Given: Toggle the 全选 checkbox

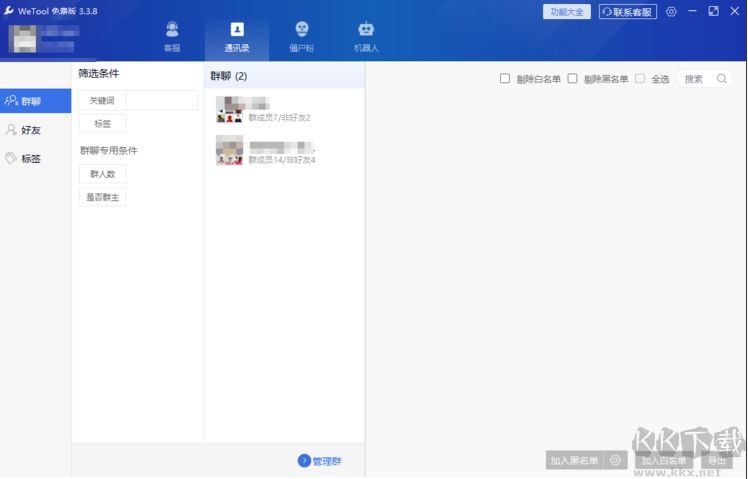Looking at the screenshot, I should (640, 78).
